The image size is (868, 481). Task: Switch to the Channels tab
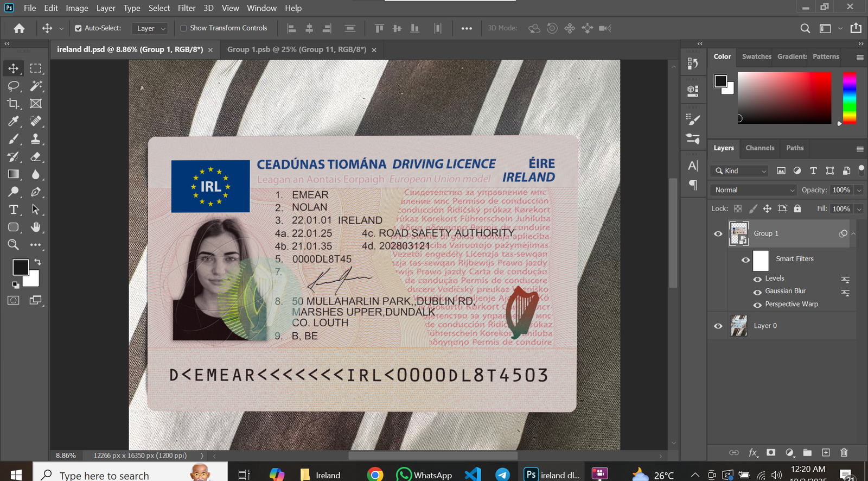759,148
